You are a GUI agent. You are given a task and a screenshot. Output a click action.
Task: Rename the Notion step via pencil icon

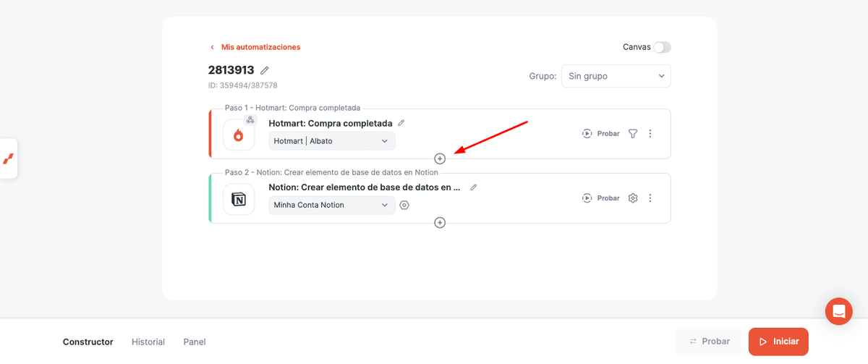(x=474, y=187)
